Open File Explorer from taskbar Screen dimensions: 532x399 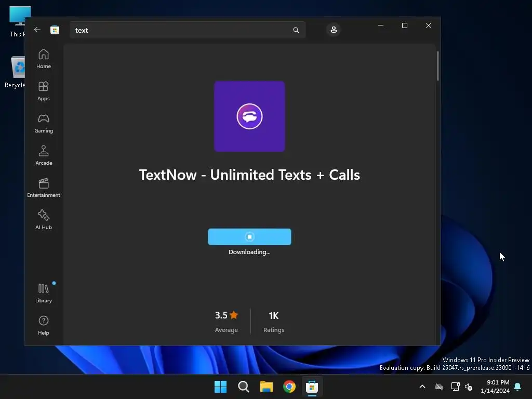point(267,387)
